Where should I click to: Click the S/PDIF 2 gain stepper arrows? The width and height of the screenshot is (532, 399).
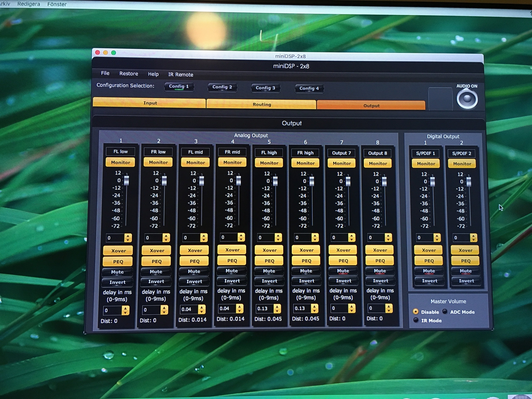(x=474, y=238)
